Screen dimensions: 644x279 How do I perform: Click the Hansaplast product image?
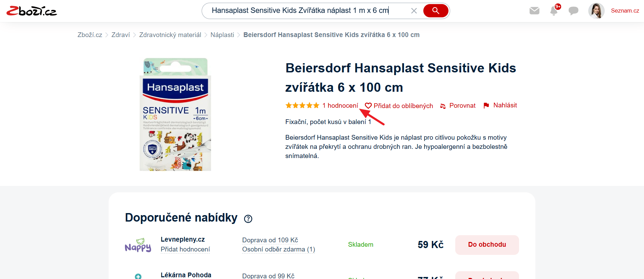[175, 114]
